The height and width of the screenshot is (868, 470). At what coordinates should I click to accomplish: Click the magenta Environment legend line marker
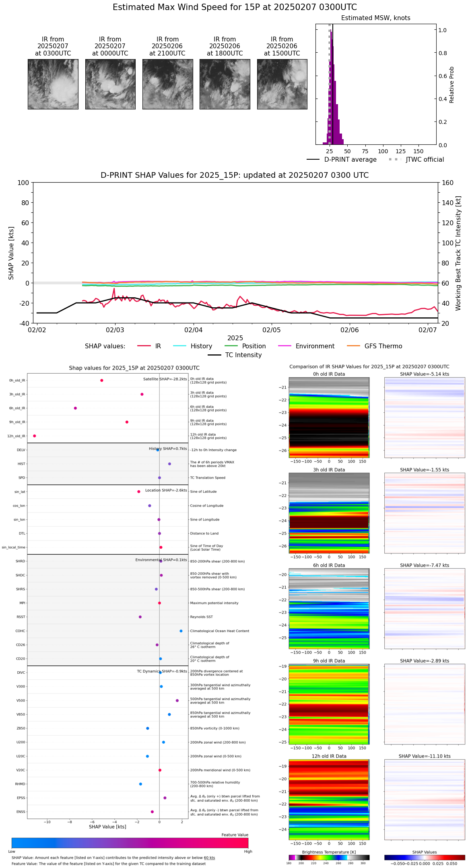[284, 346]
